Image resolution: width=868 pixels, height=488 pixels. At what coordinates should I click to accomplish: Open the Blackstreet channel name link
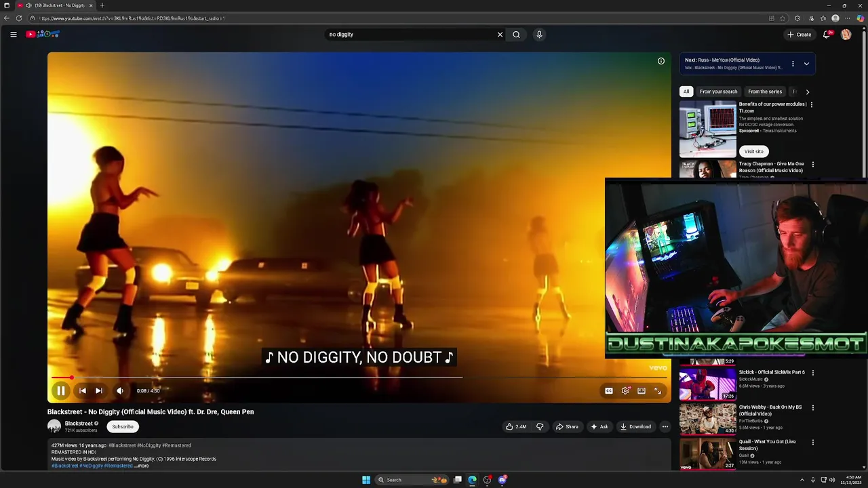pyautogui.click(x=79, y=424)
